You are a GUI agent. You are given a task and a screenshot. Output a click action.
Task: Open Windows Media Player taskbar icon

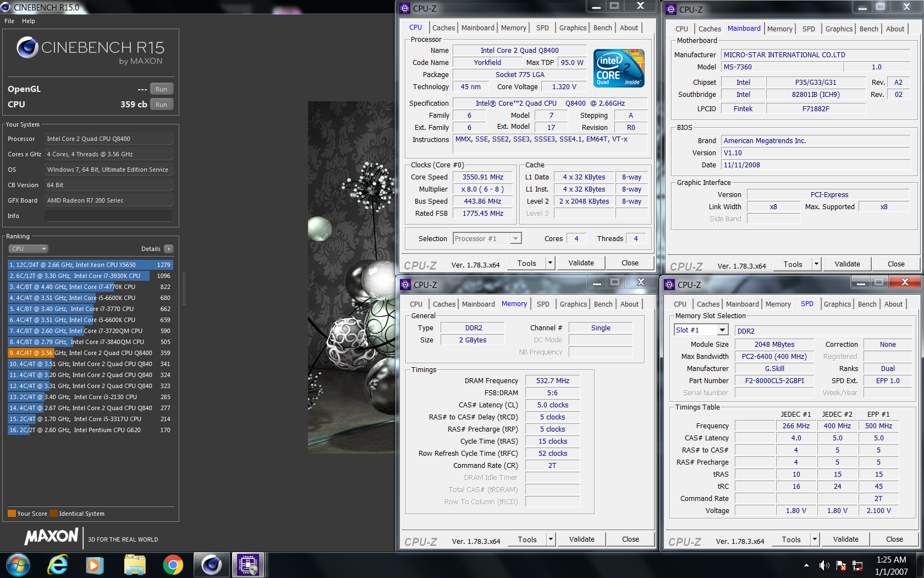[95, 565]
